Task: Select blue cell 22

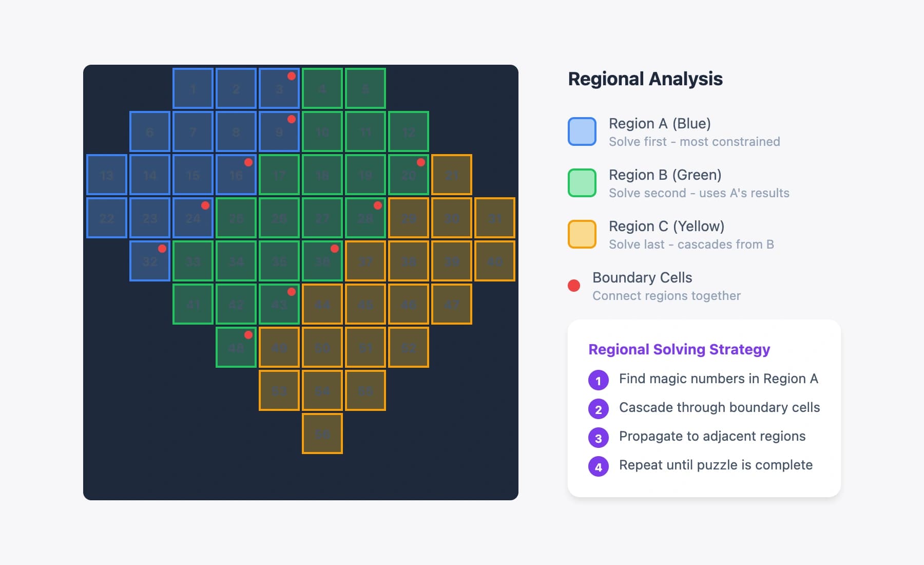Action: [107, 218]
